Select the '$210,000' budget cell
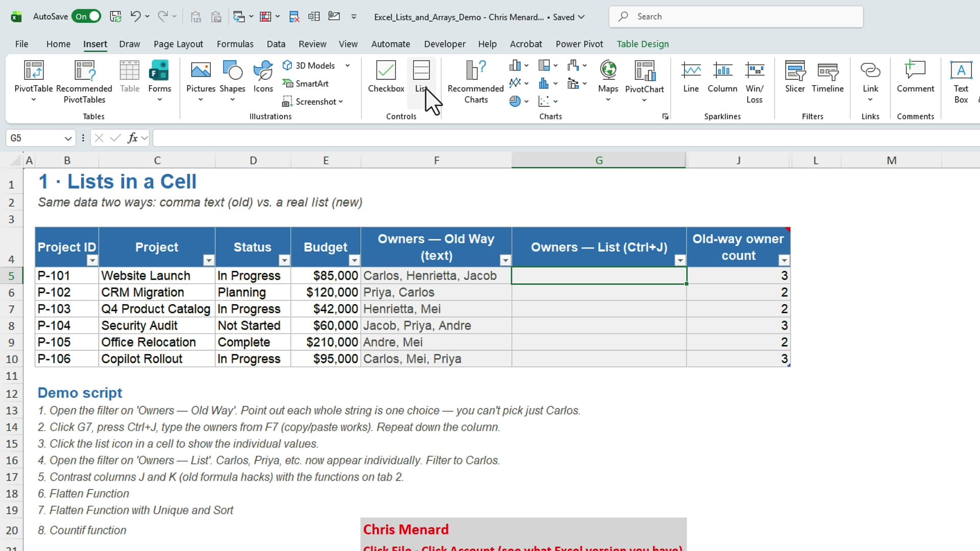 tap(326, 342)
